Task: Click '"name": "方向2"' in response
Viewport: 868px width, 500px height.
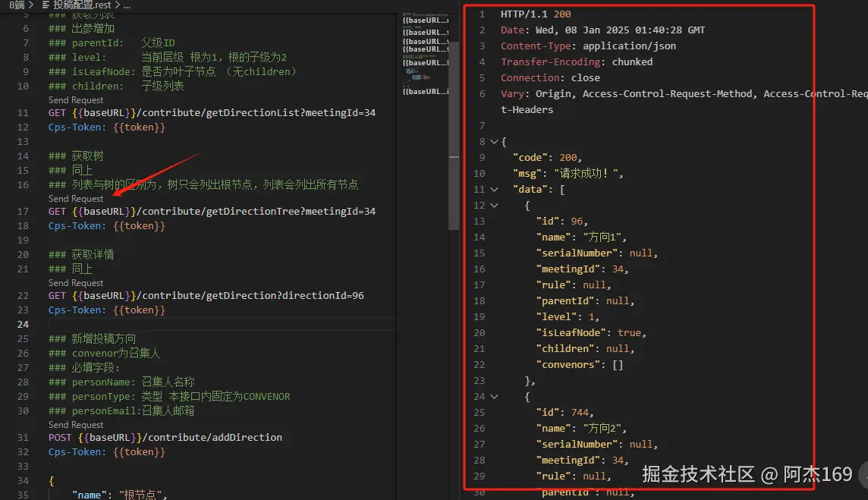Action: (581, 428)
